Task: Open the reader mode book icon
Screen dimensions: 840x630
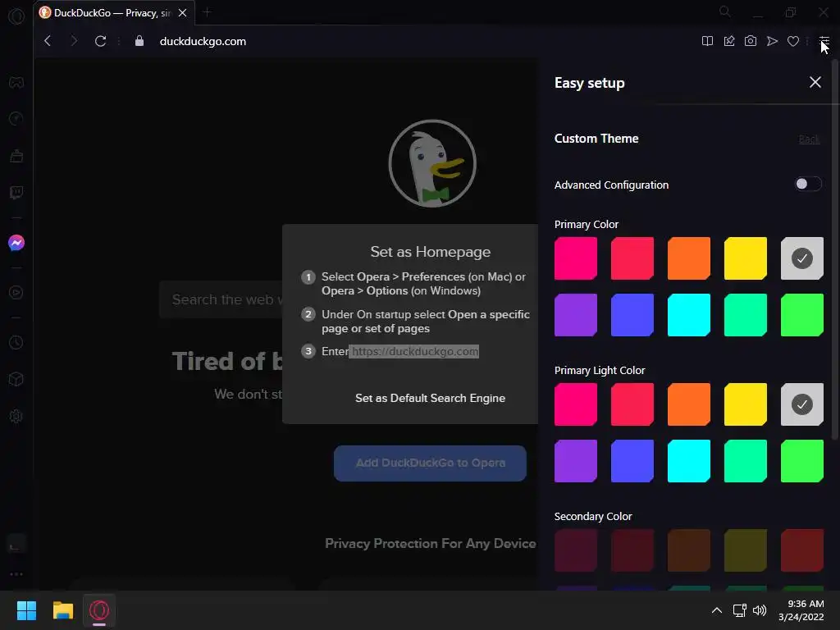Action: pos(707,41)
